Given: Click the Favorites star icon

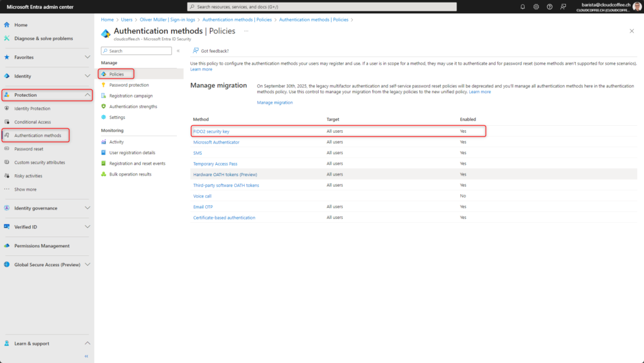Looking at the screenshot, I should click(x=6, y=57).
